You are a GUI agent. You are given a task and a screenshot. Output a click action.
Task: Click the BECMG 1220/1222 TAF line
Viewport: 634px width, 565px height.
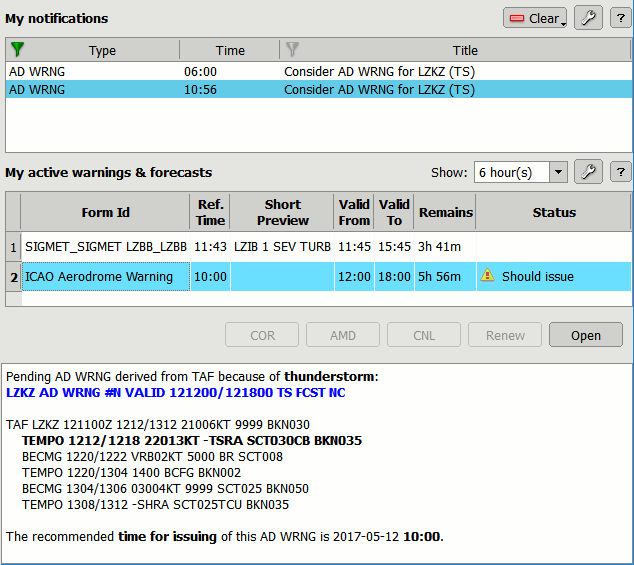coord(152,457)
